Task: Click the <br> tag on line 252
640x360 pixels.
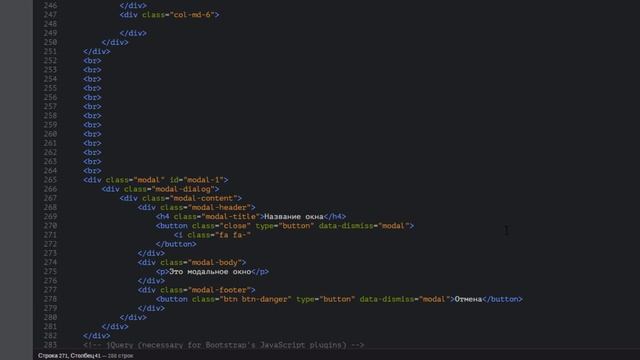Action: coord(92,61)
